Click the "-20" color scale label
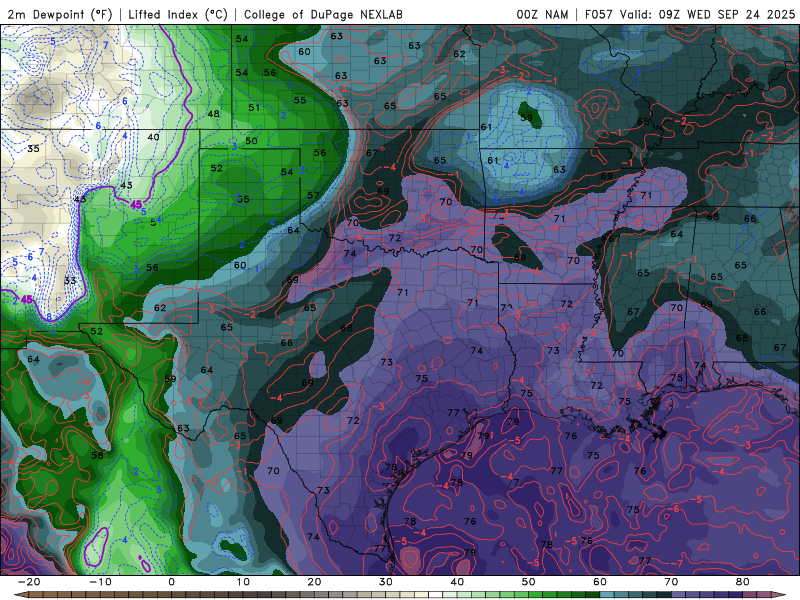Viewport: 800px width, 600px height. (x=29, y=582)
